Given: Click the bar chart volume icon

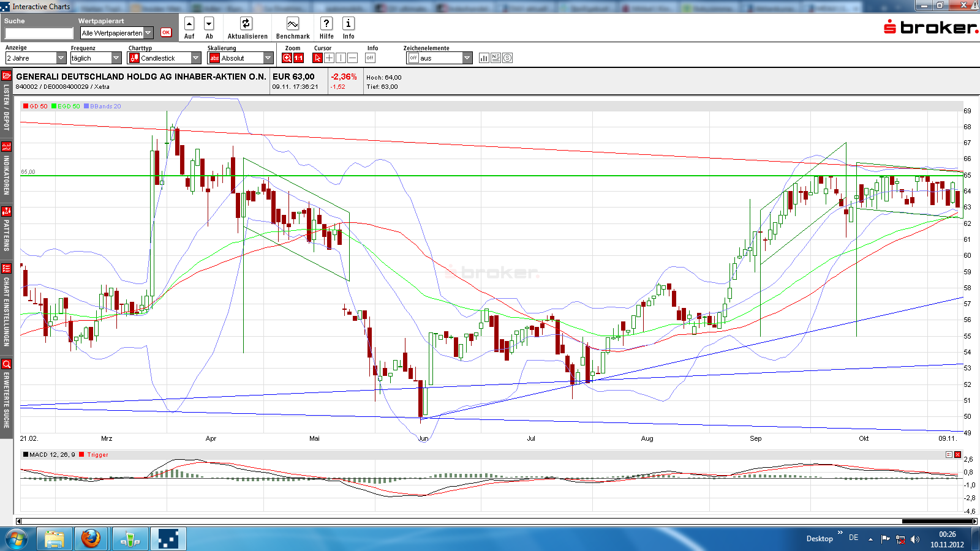Looking at the screenshot, I should tap(483, 58).
